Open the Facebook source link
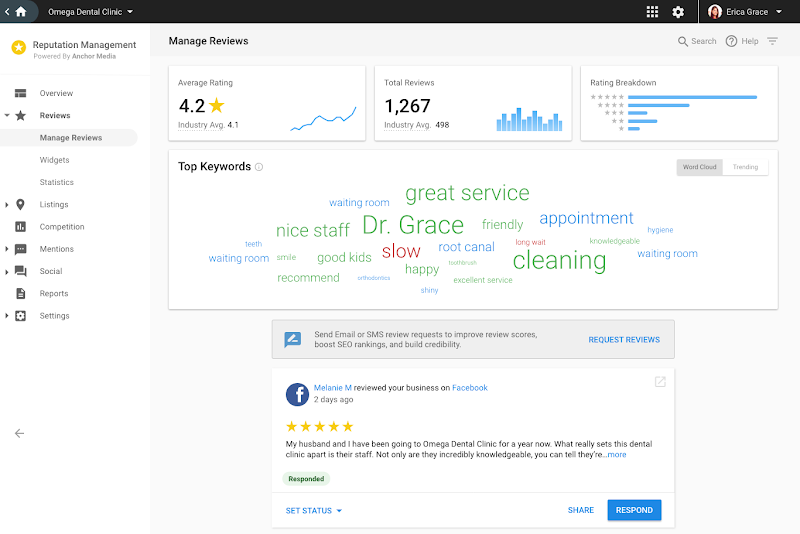The height and width of the screenshot is (534, 800). coord(470,388)
